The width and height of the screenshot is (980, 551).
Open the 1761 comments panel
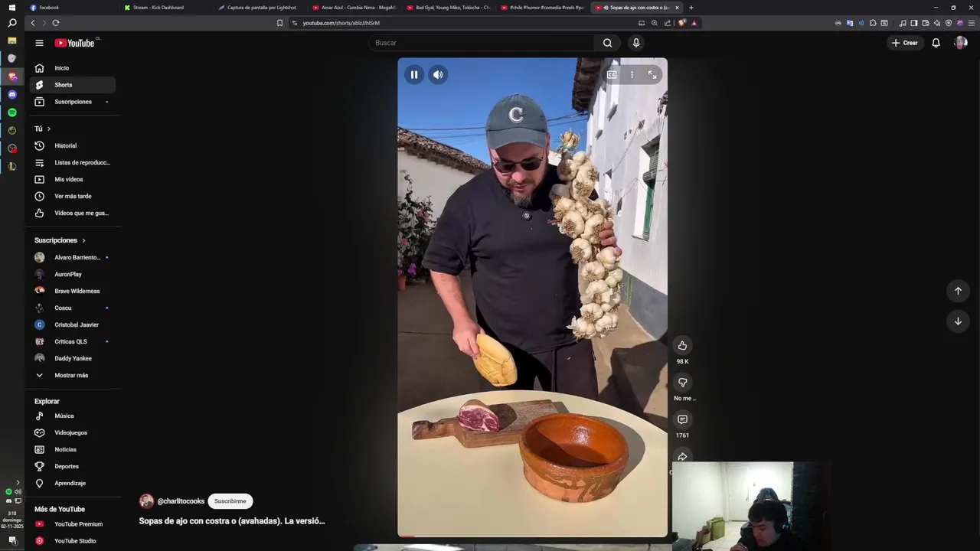(x=682, y=419)
